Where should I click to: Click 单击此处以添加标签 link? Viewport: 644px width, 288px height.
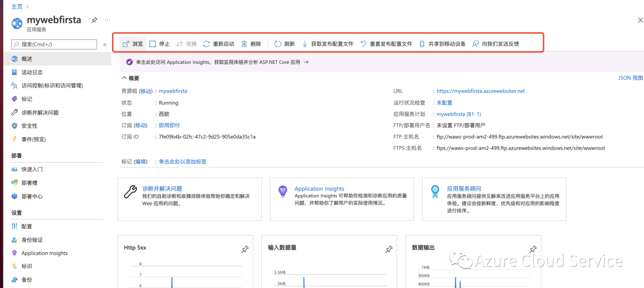point(183,162)
